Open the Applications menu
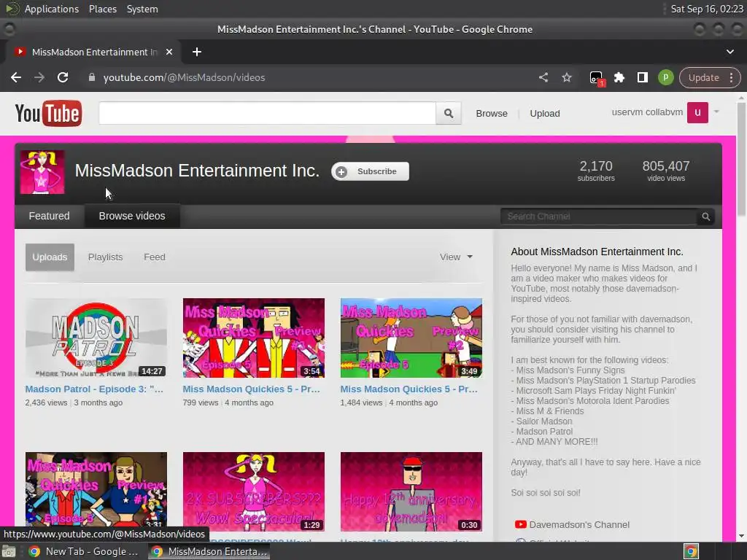The width and height of the screenshot is (747, 560). click(52, 9)
